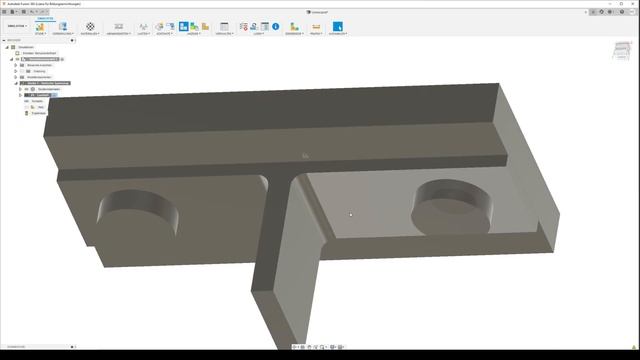Open the STUDIE dropdown label
Image resolution: width=640 pixels, height=360 pixels.
coord(40,33)
